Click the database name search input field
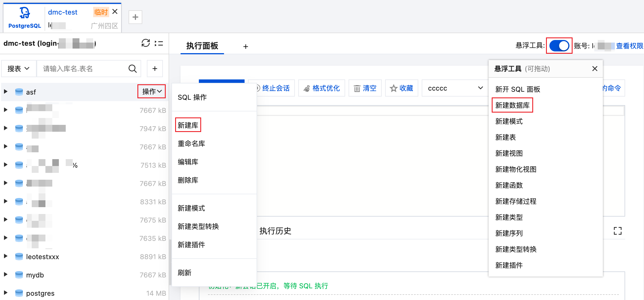Screen dimensions: 644x300 coord(83,69)
